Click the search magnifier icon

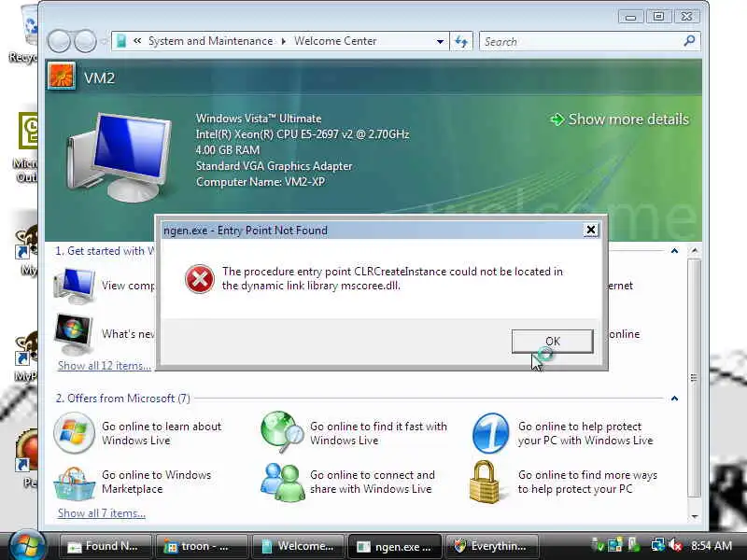click(x=689, y=41)
